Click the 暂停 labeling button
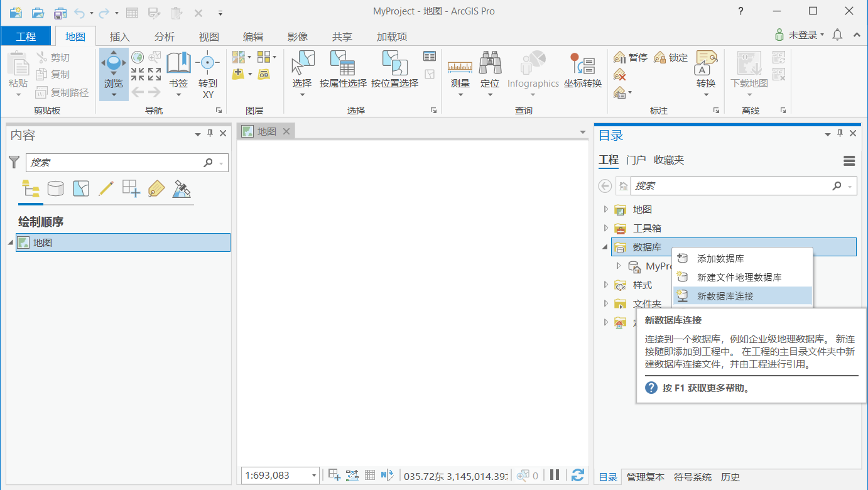 tap(630, 57)
